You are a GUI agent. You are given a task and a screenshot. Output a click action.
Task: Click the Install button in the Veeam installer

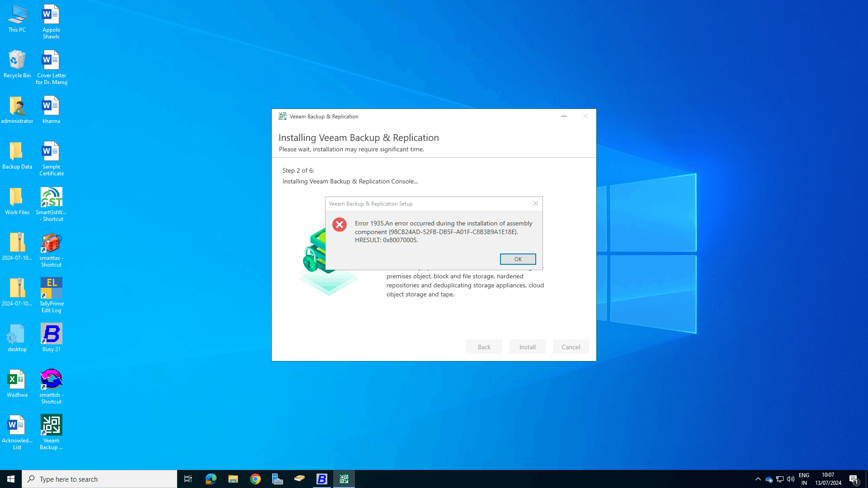click(x=527, y=347)
